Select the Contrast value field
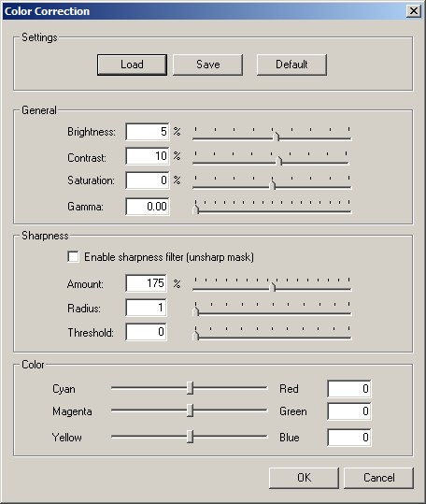The width and height of the screenshot is (426, 504). [x=148, y=156]
